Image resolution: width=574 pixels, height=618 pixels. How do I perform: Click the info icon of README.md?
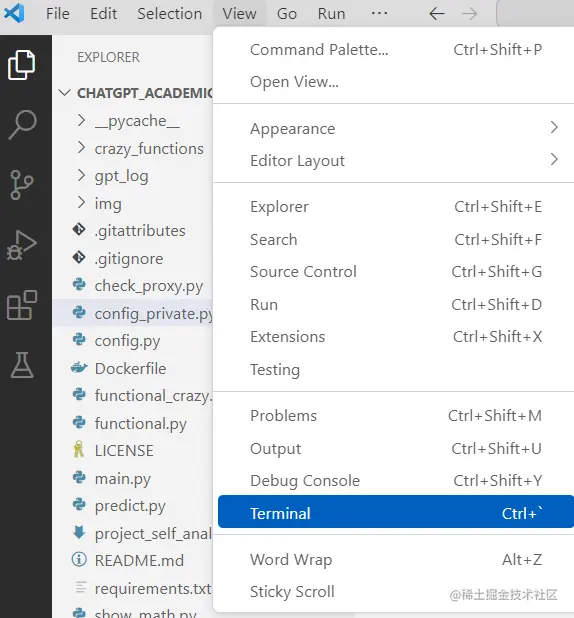[79, 559]
